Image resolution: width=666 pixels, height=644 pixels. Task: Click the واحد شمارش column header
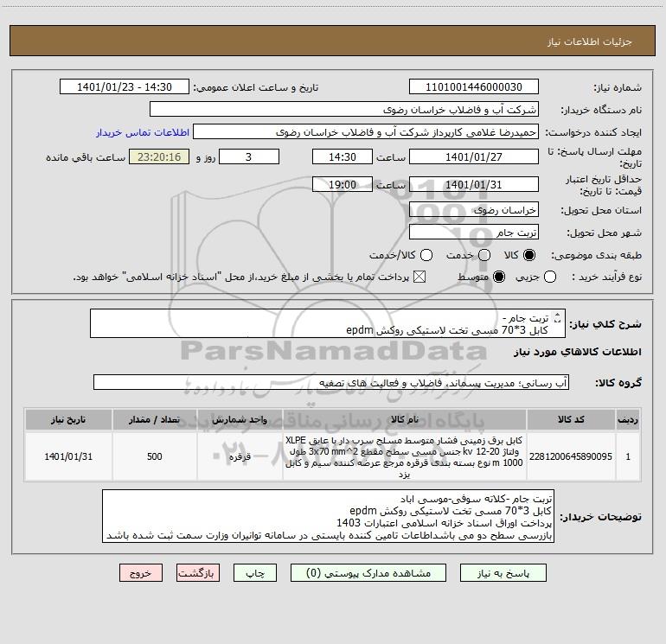[x=240, y=419]
